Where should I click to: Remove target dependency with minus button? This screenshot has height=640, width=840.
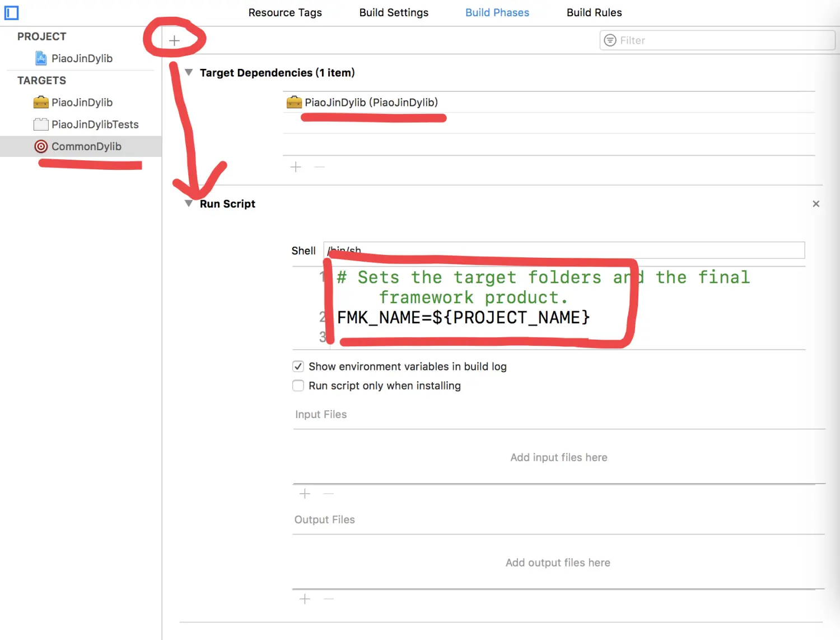coord(319,167)
